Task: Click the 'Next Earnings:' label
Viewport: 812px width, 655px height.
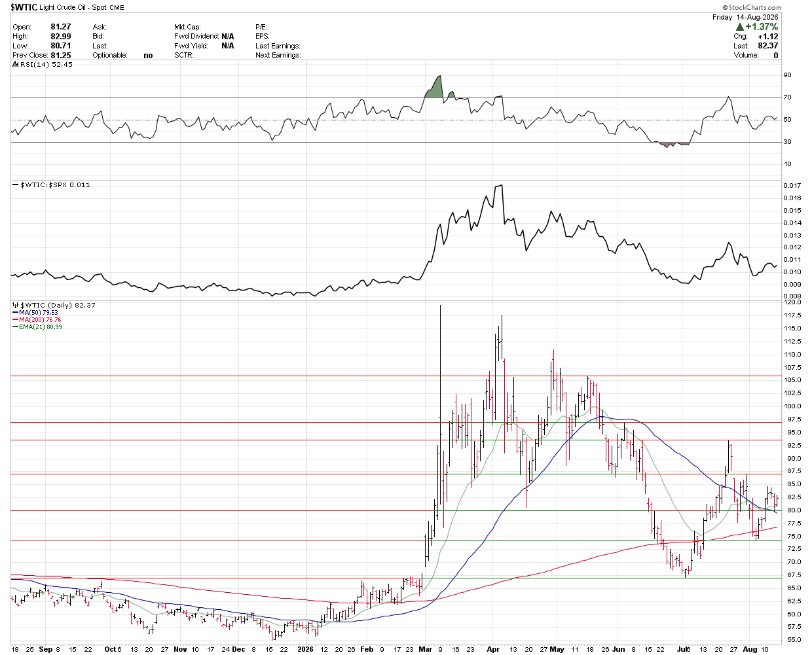Action: (278, 56)
